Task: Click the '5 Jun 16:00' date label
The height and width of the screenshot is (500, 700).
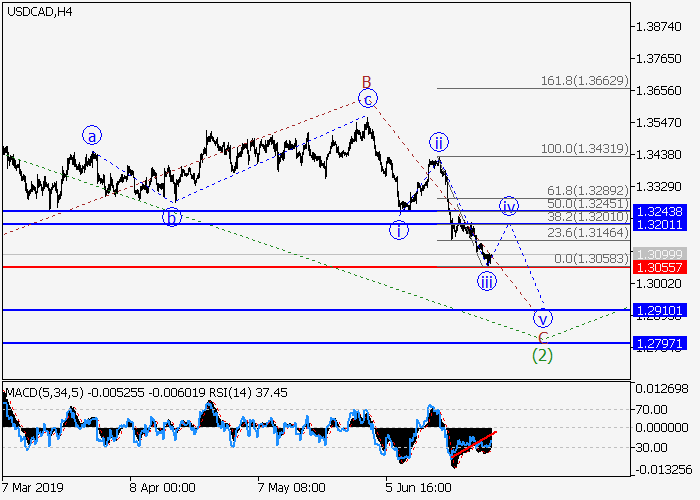Action: coord(416,488)
